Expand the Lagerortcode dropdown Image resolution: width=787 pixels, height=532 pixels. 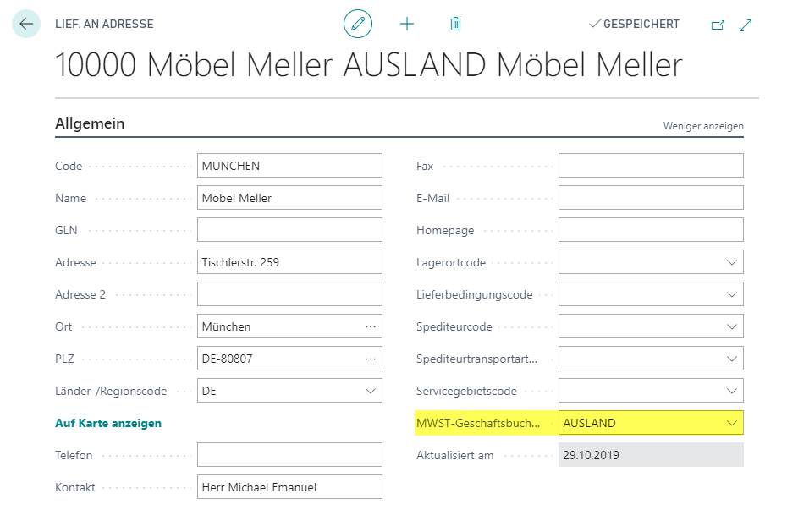732,262
